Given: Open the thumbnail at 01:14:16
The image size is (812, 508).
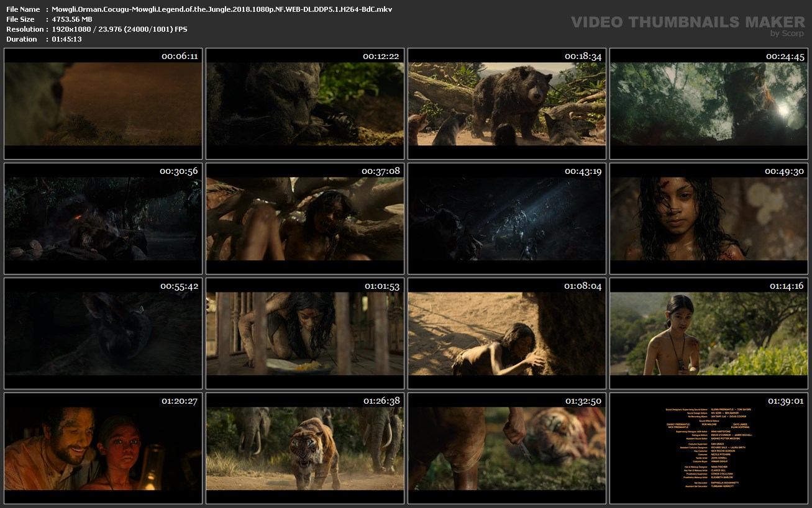Looking at the screenshot, I should (x=708, y=333).
